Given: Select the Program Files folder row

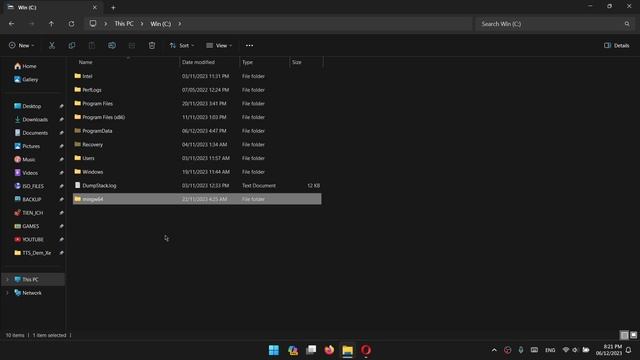Looking at the screenshot, I should [197, 104].
